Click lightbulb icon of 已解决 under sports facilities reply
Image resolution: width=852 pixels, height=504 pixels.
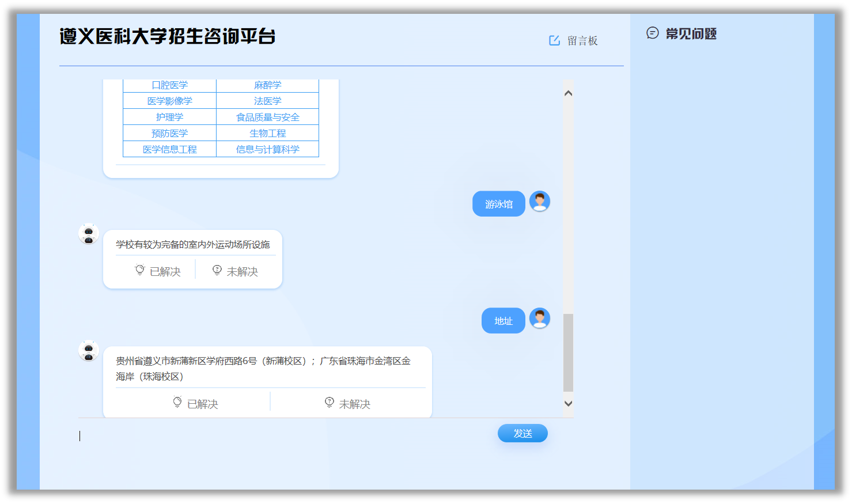click(x=140, y=270)
